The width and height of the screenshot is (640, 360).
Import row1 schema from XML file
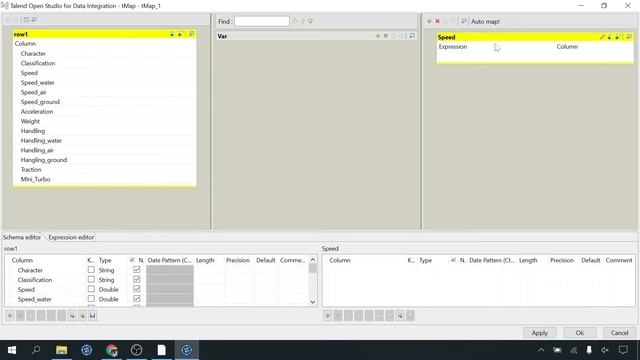pyautogui.click(x=72, y=316)
